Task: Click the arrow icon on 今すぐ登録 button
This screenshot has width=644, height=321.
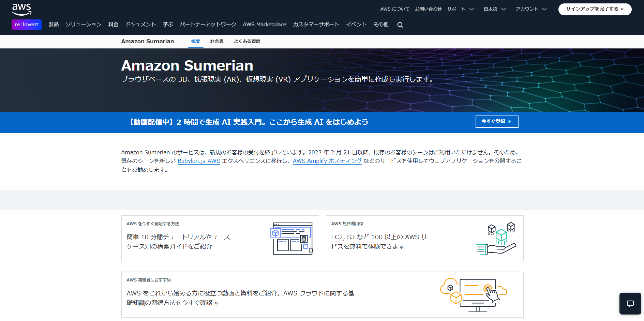Action: point(510,121)
